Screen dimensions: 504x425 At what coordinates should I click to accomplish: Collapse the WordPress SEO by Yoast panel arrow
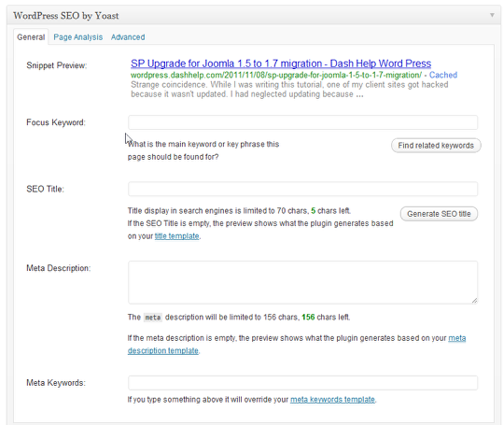492,15
